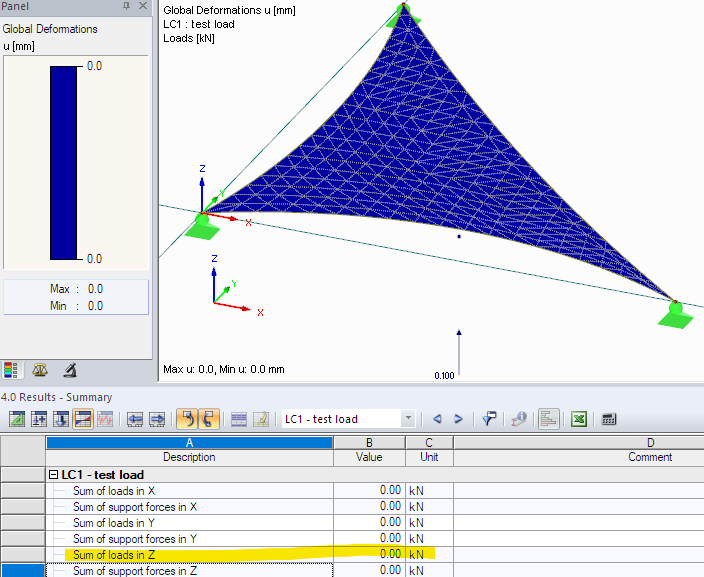Click the calculator-style table settings icon
This screenshot has width=704, height=577.
(x=609, y=419)
